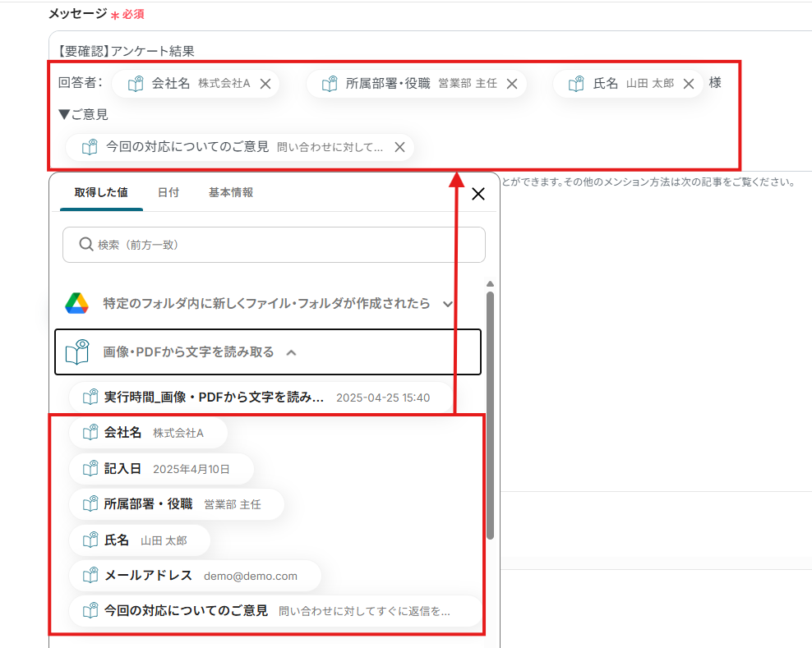This screenshot has height=648, width=812.
Task: Select the 取得した値 tab
Action: (101, 192)
